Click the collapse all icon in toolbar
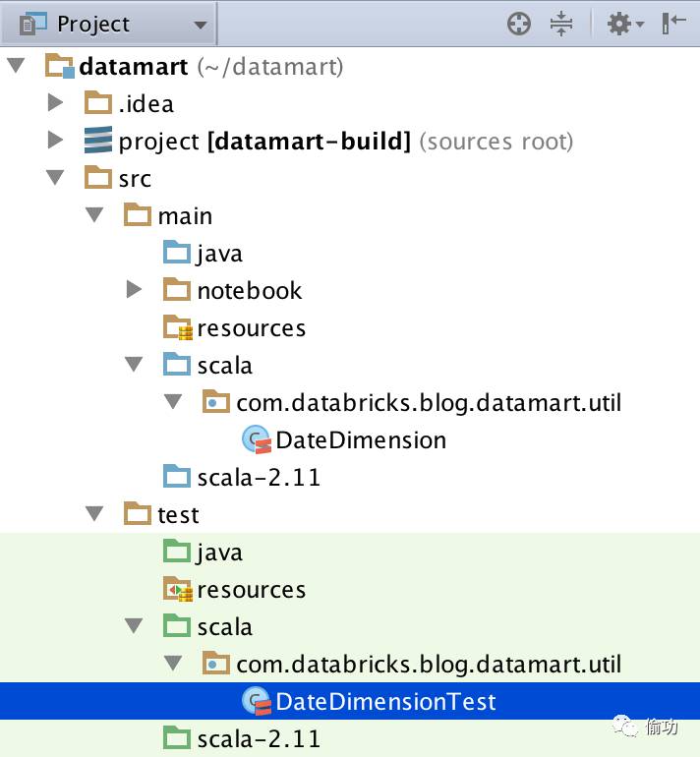 point(561,24)
